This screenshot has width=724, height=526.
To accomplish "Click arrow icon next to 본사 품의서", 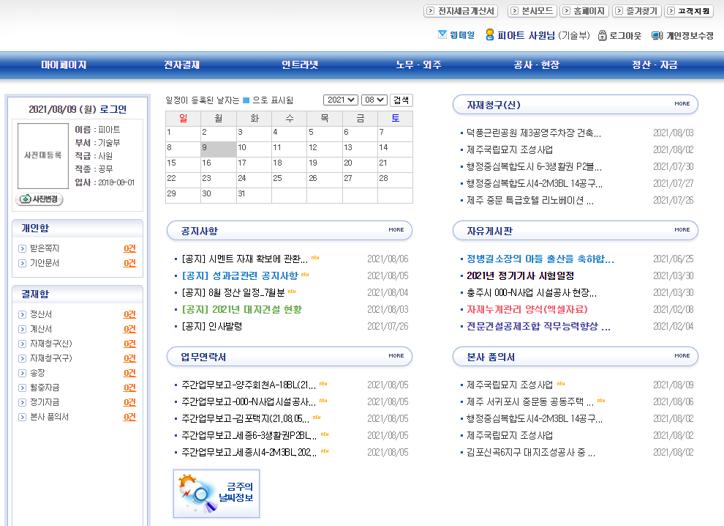I will point(22,417).
